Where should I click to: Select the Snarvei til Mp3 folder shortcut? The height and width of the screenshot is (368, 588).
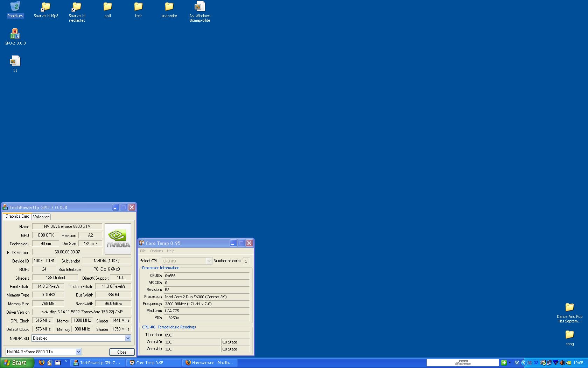click(46, 10)
